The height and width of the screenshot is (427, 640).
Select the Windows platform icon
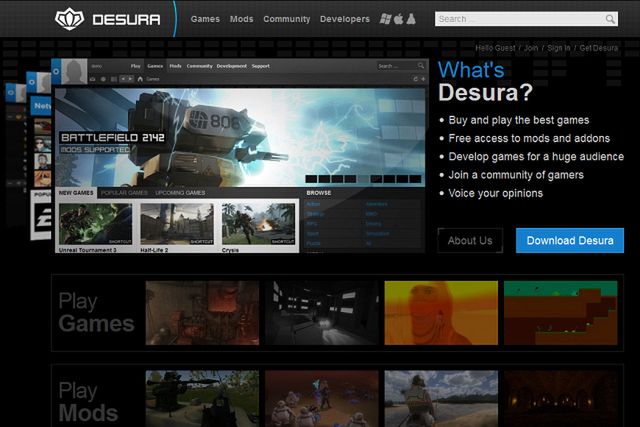pos(385,19)
